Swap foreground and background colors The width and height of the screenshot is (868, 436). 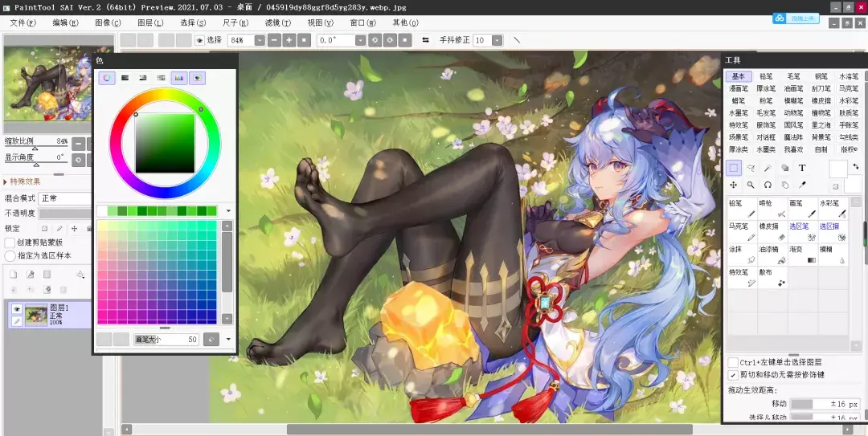(854, 167)
